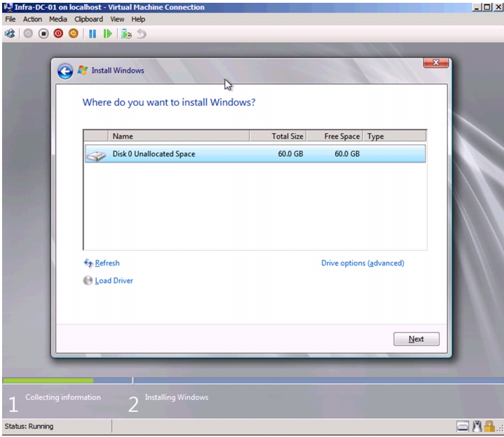Pause the virtual machine
Viewport: 504px width, 437px height.
[x=93, y=34]
